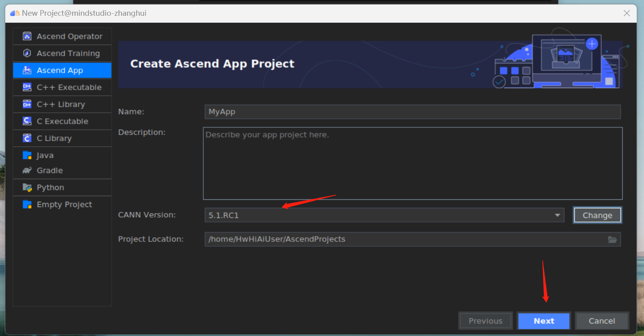The height and width of the screenshot is (336, 644).
Task: Proceed with the Next button
Action: [x=544, y=321]
